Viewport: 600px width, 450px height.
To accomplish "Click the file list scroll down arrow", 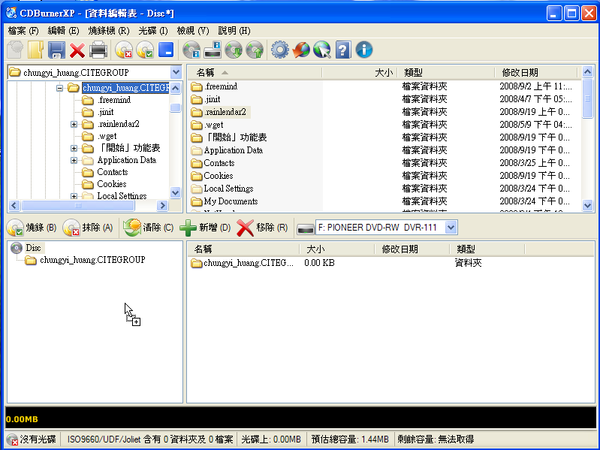I will pos(588,205).
